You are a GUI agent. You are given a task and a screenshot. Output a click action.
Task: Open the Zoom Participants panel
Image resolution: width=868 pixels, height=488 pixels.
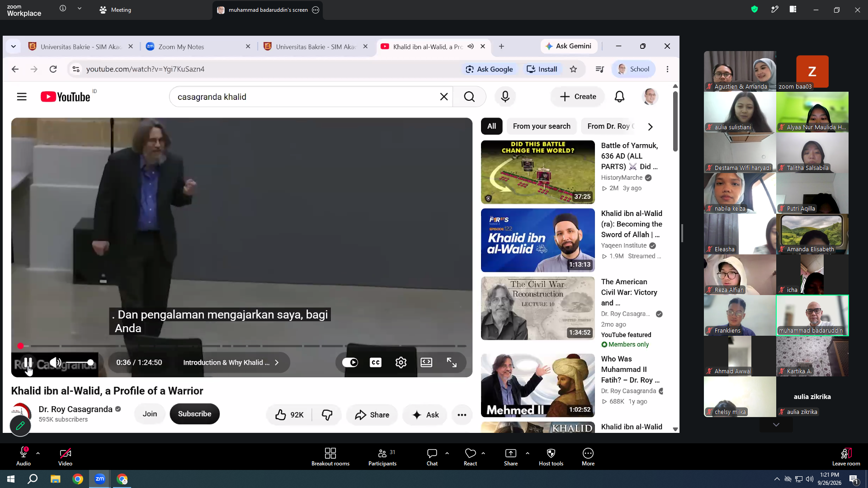382,456
